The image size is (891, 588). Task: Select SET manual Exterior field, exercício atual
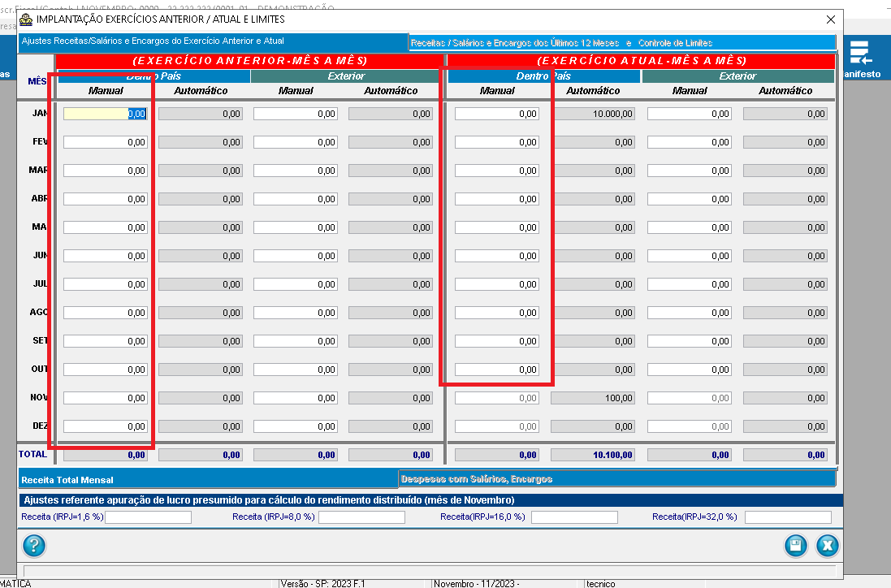tap(690, 341)
